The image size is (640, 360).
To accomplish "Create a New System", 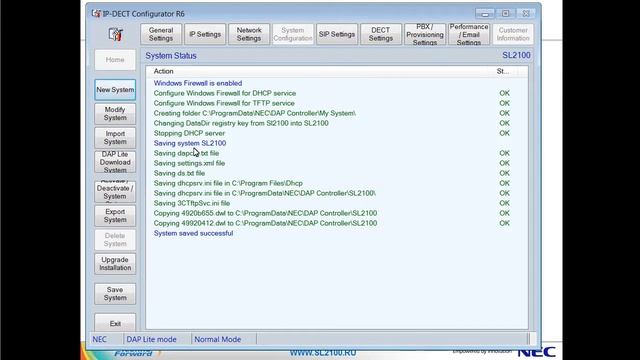I will pyautogui.click(x=115, y=90).
